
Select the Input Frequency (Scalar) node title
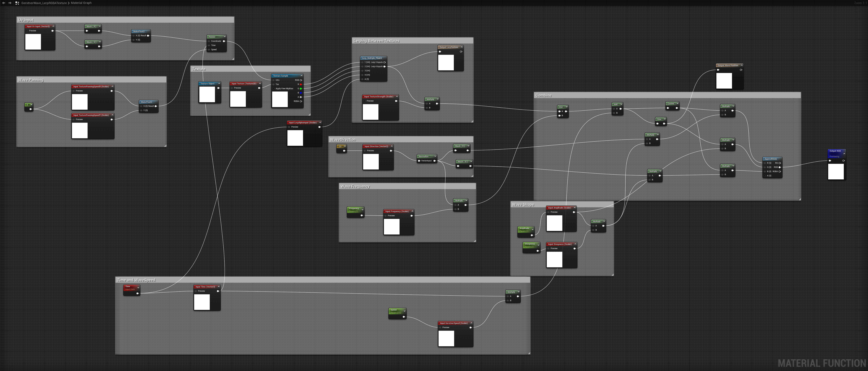coord(397,211)
